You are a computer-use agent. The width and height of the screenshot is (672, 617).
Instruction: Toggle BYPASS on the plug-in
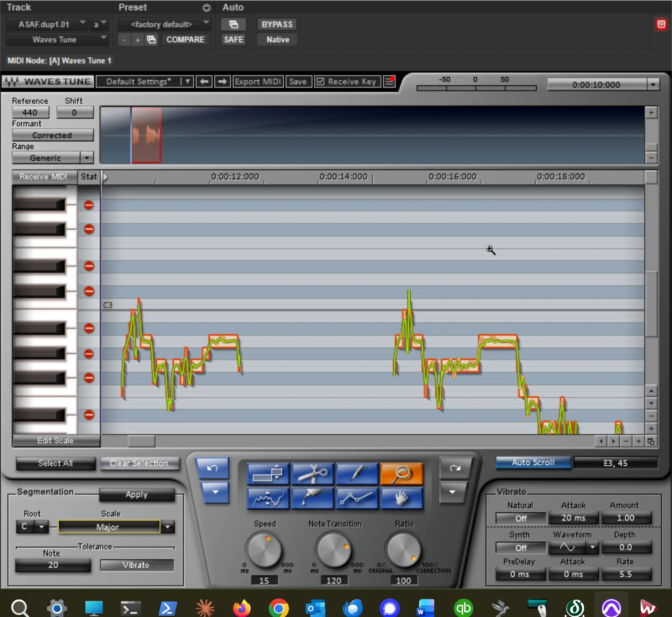277,24
